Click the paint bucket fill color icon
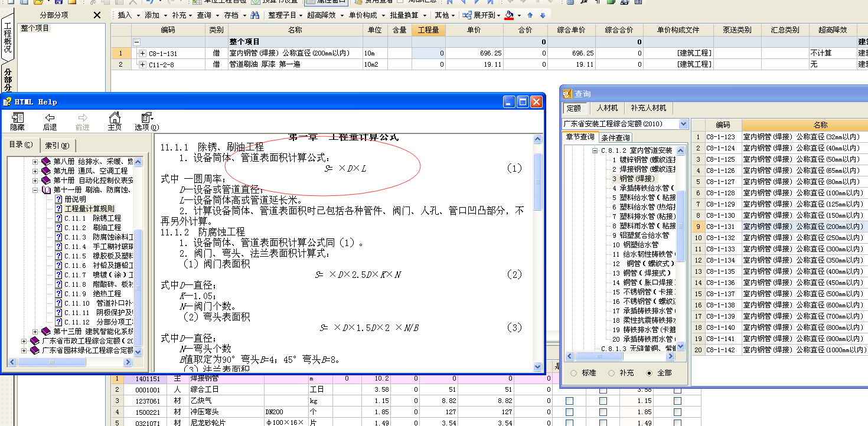This screenshot has width=868, height=426. click(509, 15)
